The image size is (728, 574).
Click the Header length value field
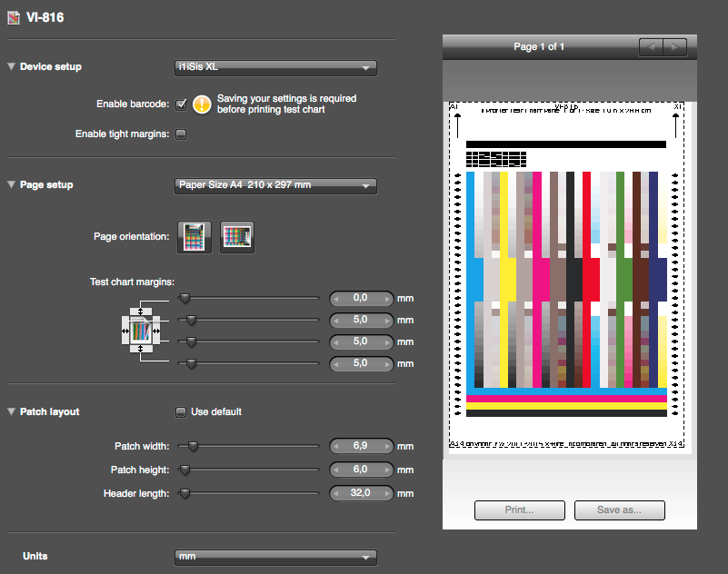361,493
